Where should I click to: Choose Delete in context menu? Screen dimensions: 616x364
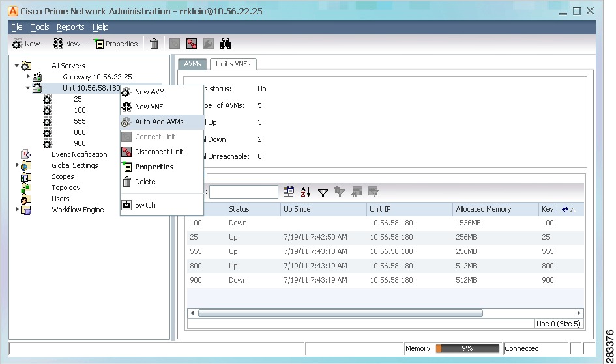click(x=162, y=182)
